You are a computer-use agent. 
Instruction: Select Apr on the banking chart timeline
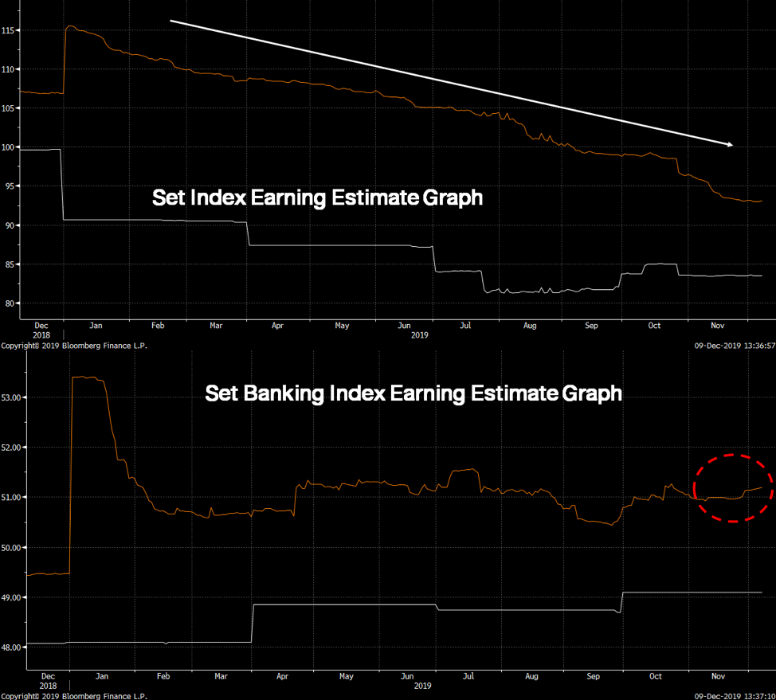click(x=282, y=676)
